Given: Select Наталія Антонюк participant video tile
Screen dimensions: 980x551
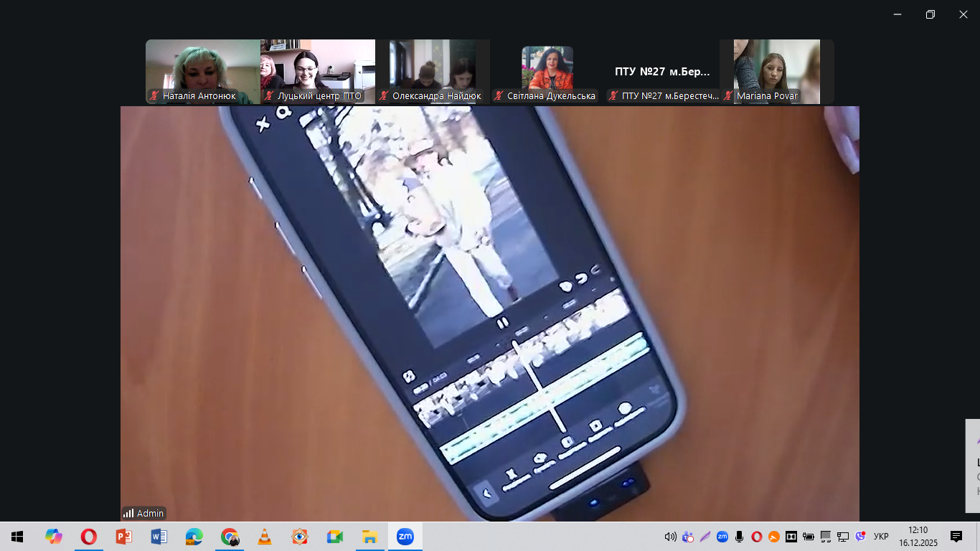Looking at the screenshot, I should [x=202, y=72].
